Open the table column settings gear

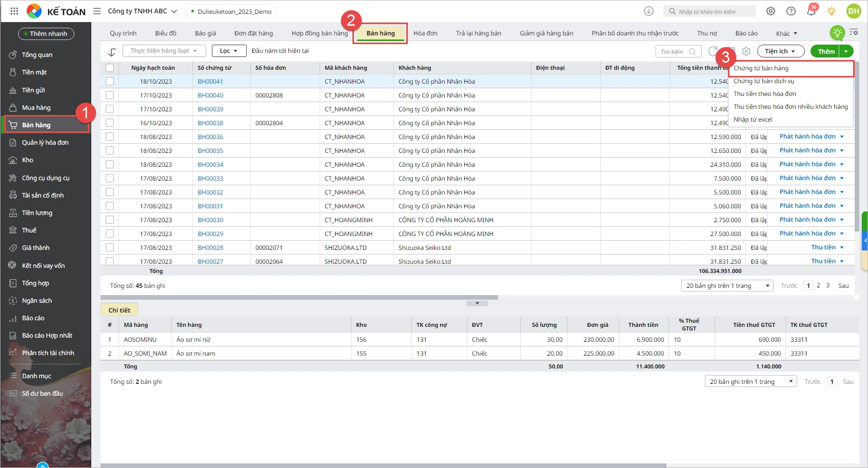click(x=746, y=51)
